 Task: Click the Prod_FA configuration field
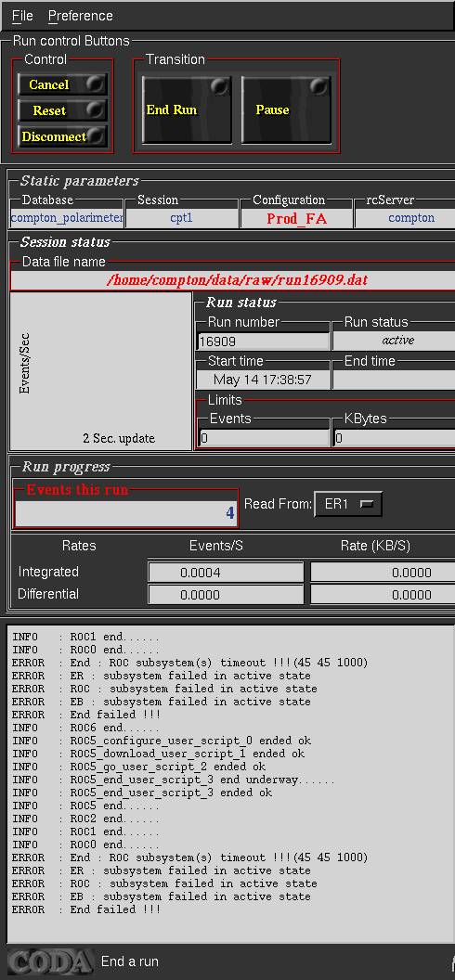[296, 218]
